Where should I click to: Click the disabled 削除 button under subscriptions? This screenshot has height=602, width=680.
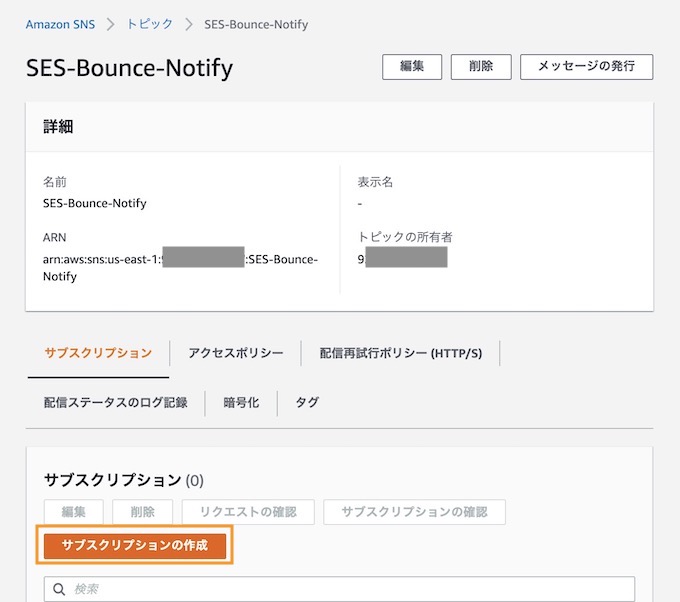143,512
